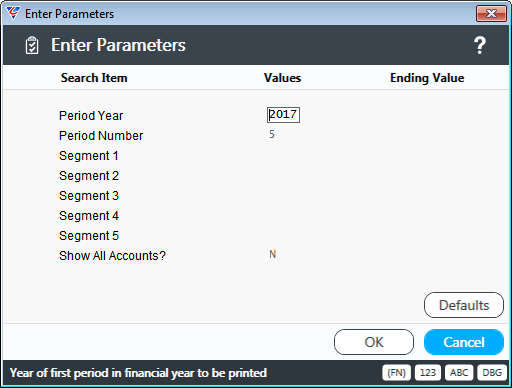Click the application logo in title bar
The width and height of the screenshot is (512, 388).
[13, 13]
